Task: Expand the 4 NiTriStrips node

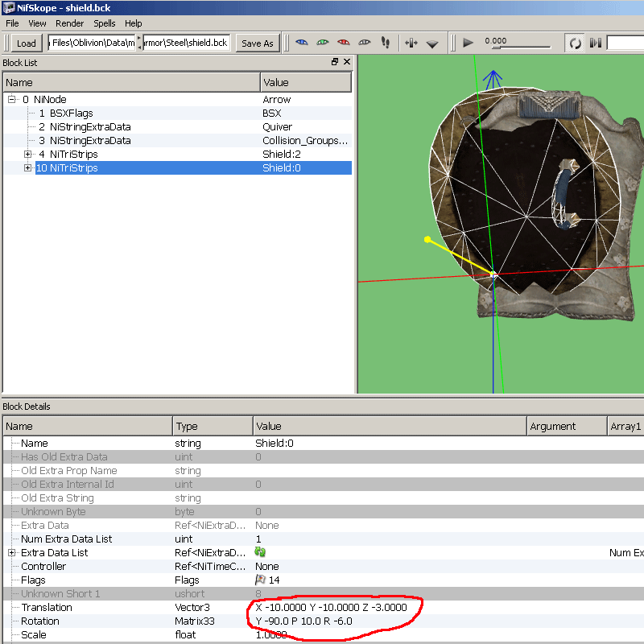Action: tap(27, 154)
